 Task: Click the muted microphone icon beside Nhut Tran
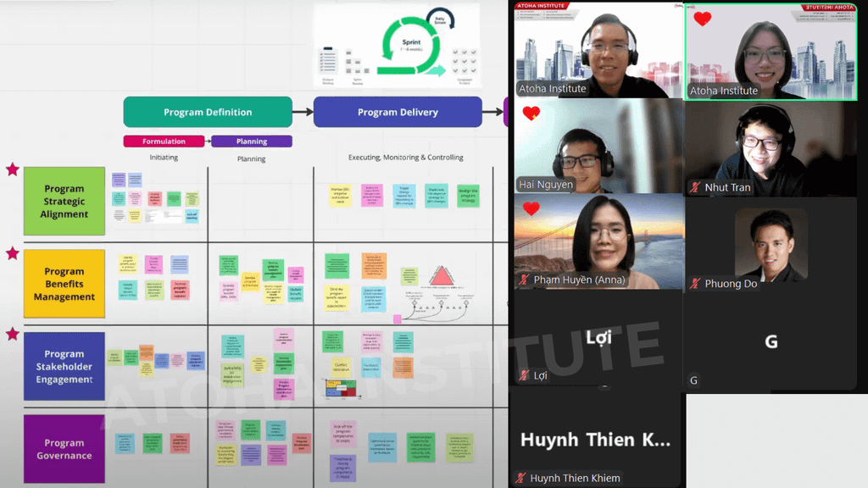pos(695,187)
